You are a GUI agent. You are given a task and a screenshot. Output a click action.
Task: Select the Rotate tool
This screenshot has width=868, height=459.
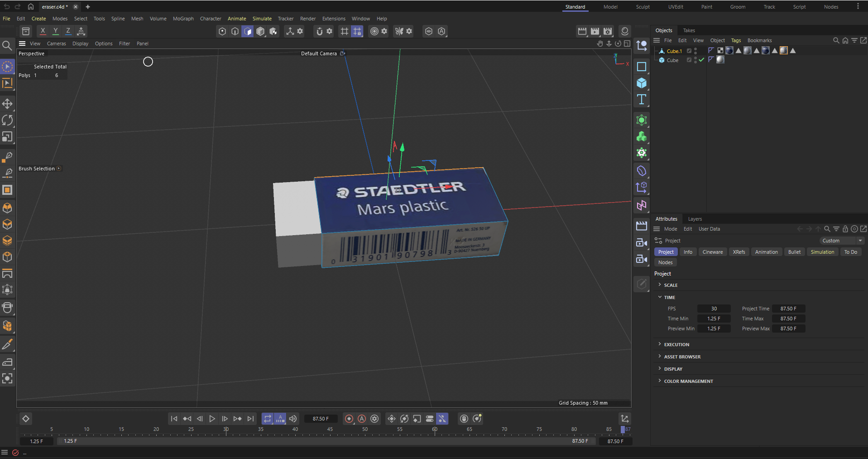[x=8, y=120]
